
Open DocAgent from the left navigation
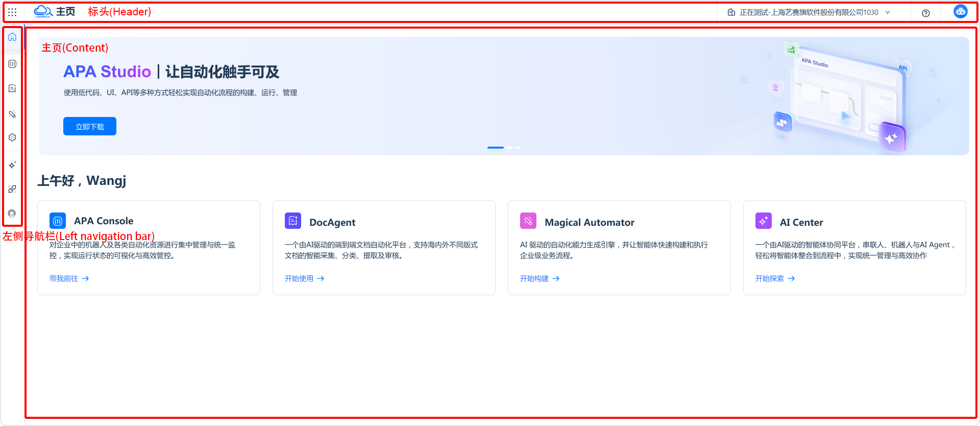point(12,88)
